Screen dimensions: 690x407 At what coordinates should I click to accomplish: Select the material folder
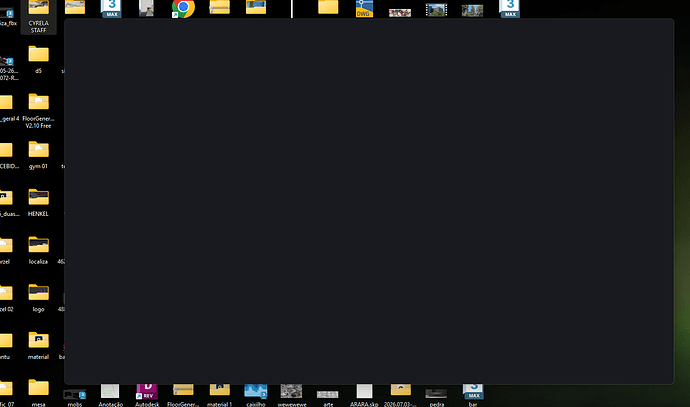[x=38, y=340]
